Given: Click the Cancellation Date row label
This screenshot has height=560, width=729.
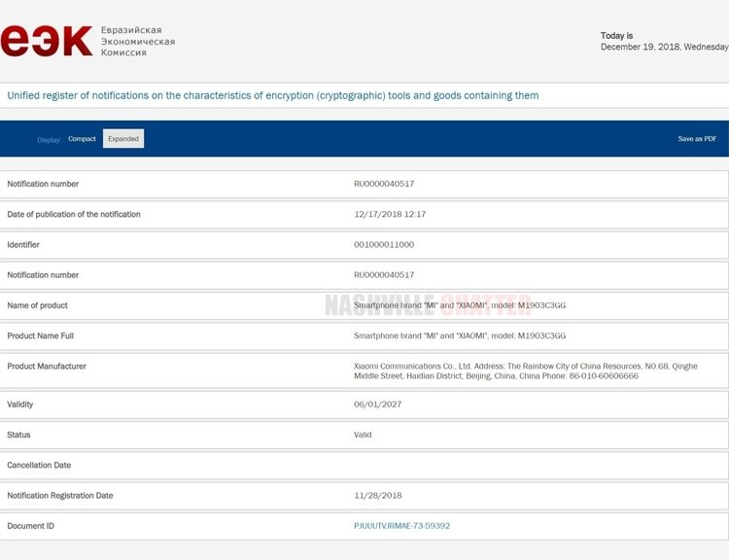Looking at the screenshot, I should click(39, 465).
